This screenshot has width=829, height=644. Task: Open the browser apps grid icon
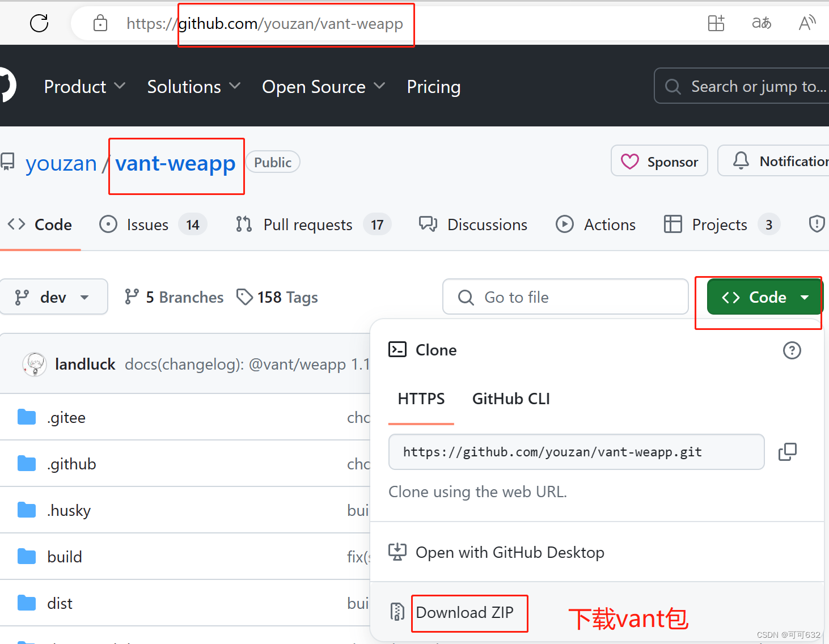716,23
